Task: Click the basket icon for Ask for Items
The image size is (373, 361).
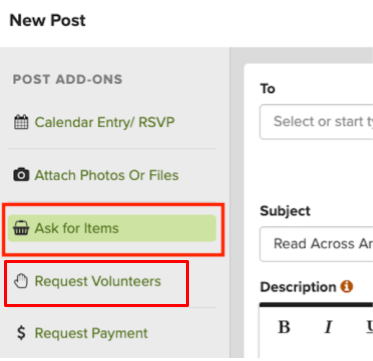Action: [x=21, y=228]
